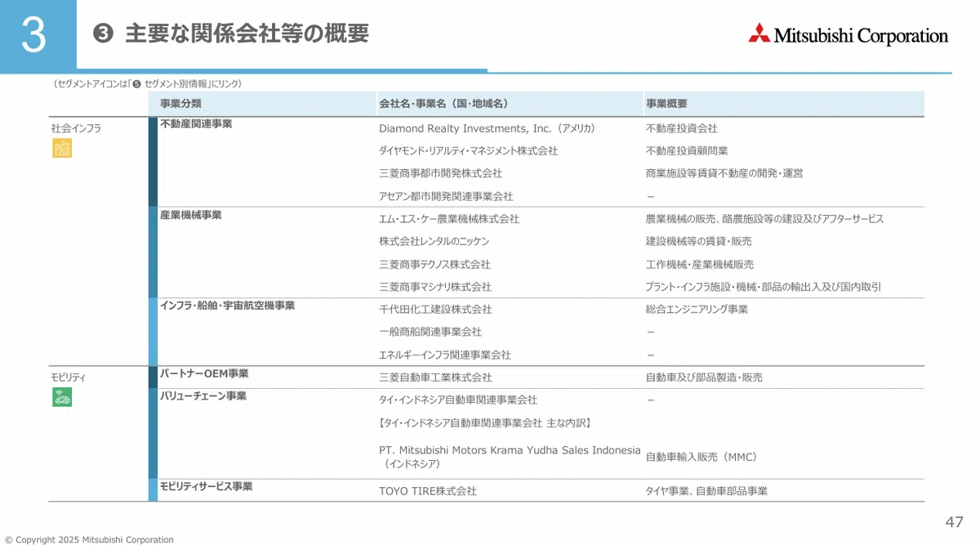This screenshot has width=980, height=545.
Task: Click the Copyright 2025 Mitsubishi Corporation footer
Action: point(89,539)
